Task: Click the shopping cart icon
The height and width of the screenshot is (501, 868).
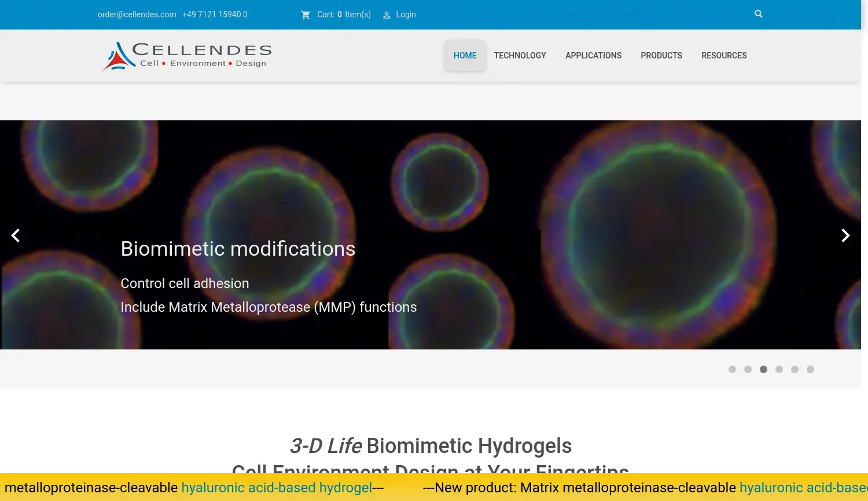Action: point(306,14)
